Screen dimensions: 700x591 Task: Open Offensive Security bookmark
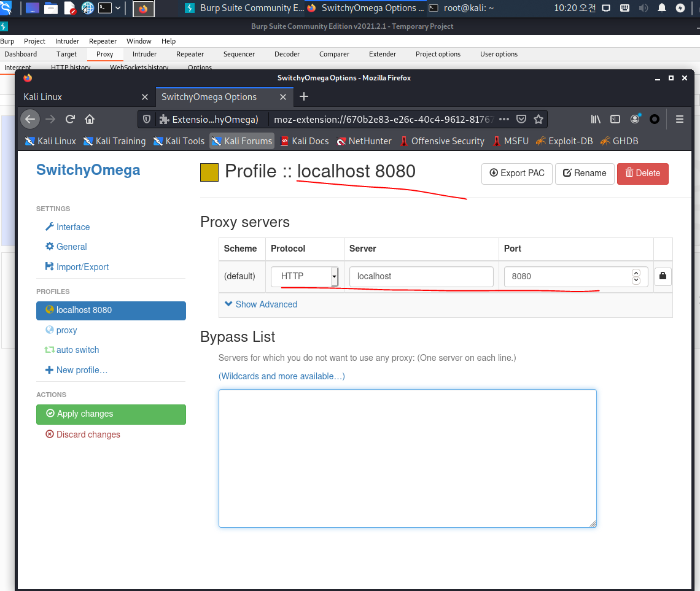(x=442, y=141)
